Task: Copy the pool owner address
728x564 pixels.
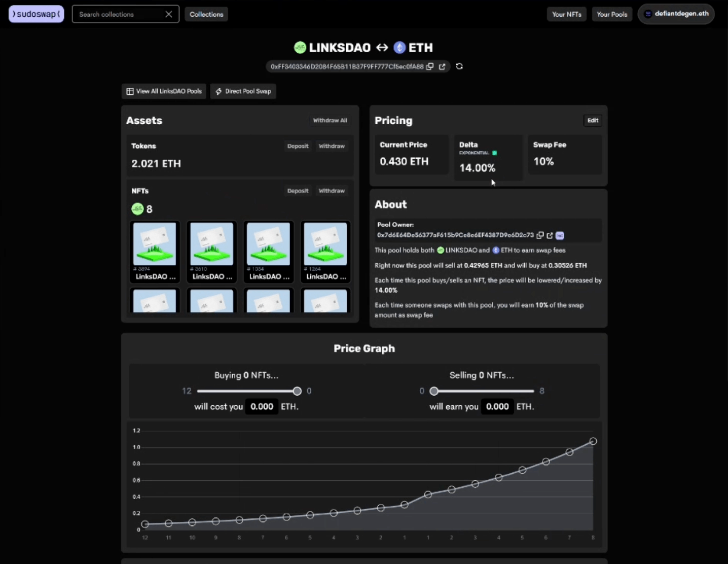Action: pos(540,235)
